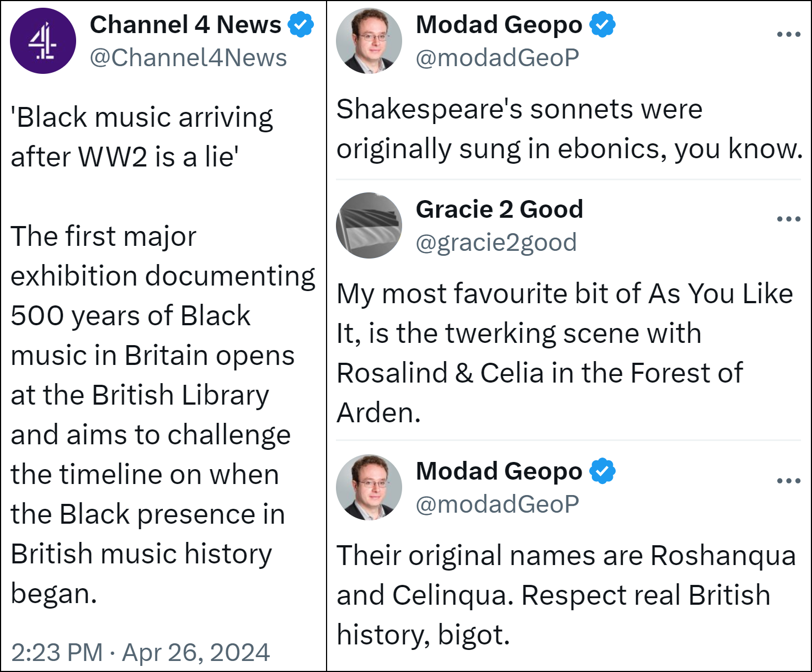Open the tweet saying 'Respect real British history, bigot'
This screenshot has height=672, width=812.
[x=565, y=595]
